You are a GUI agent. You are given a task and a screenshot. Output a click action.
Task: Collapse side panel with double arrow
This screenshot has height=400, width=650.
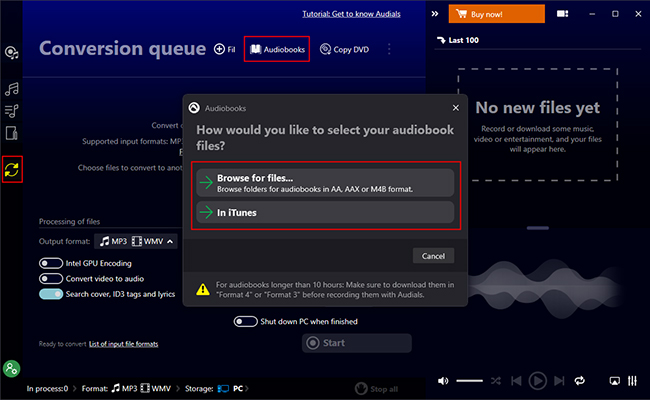434,14
